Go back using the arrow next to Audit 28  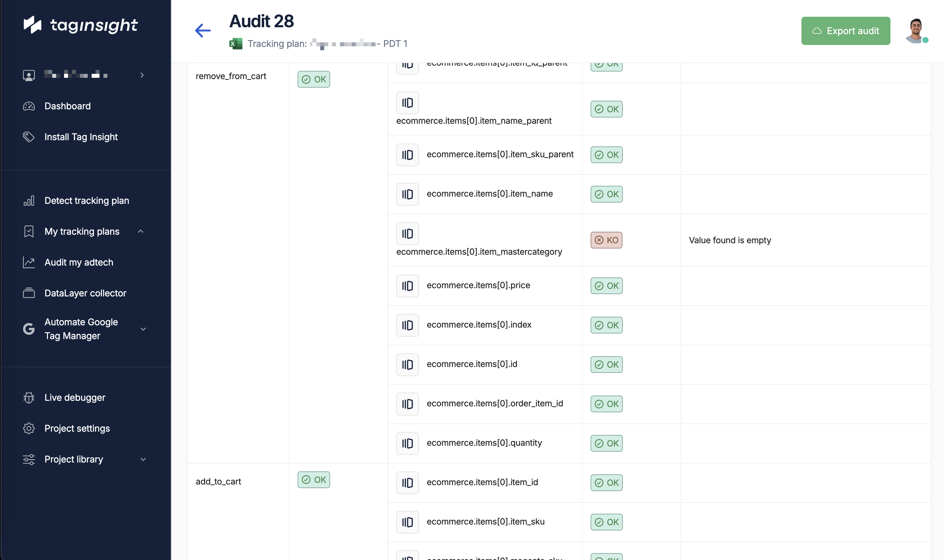click(x=202, y=31)
